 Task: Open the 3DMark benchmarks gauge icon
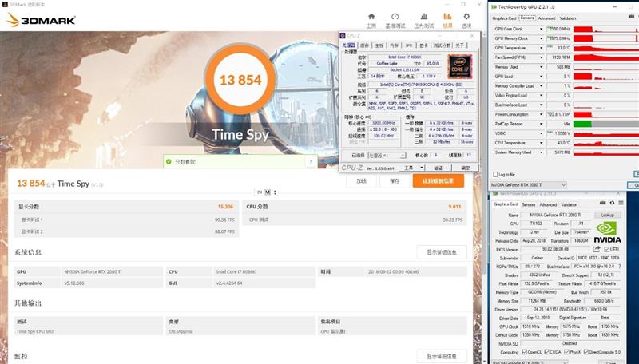[395, 17]
